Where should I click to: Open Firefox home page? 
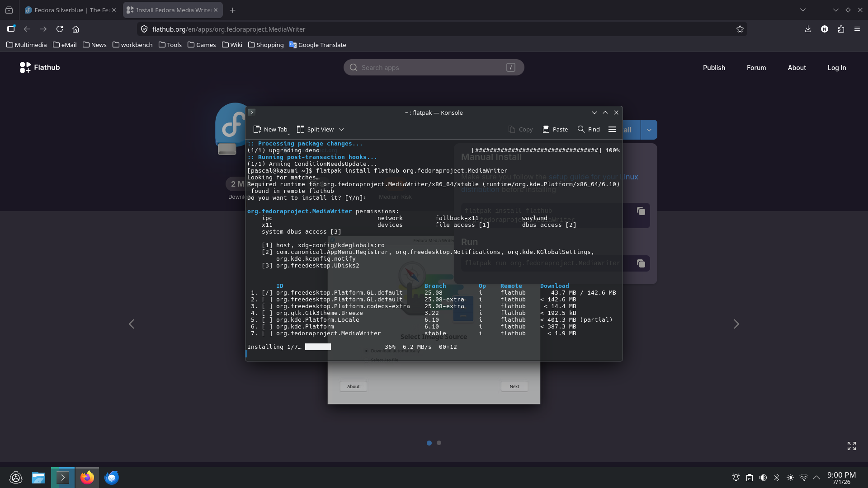coord(76,29)
